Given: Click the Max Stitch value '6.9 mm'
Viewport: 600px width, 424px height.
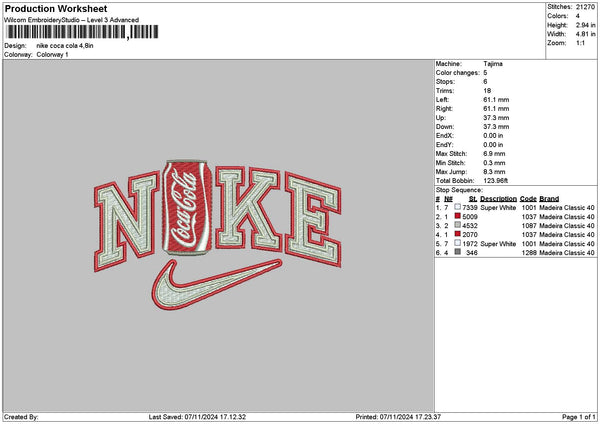Looking at the screenshot, I should [x=494, y=153].
